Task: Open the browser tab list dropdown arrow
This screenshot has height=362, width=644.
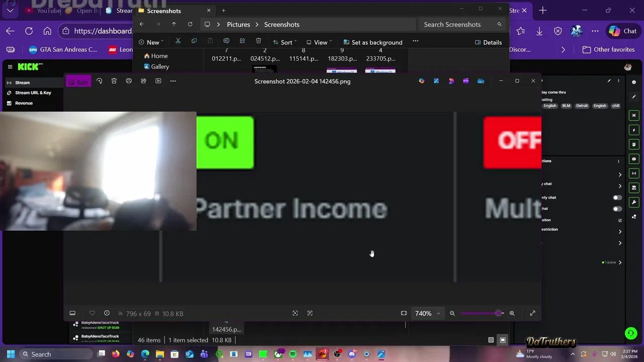Action: pos(10,10)
